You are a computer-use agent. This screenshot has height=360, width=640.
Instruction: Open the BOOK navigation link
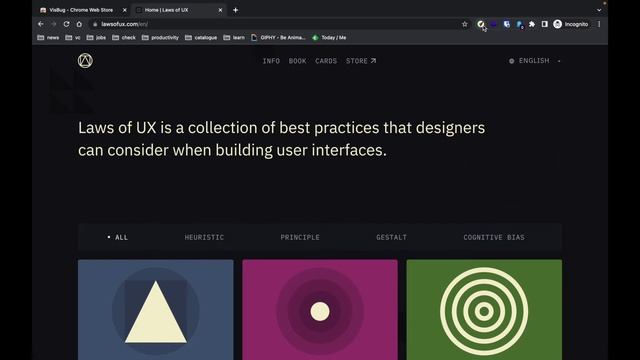(x=298, y=61)
